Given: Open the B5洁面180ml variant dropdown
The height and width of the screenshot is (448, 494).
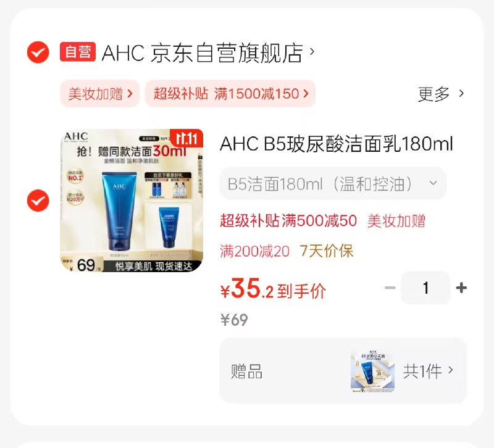Looking at the screenshot, I should pyautogui.click(x=333, y=183).
